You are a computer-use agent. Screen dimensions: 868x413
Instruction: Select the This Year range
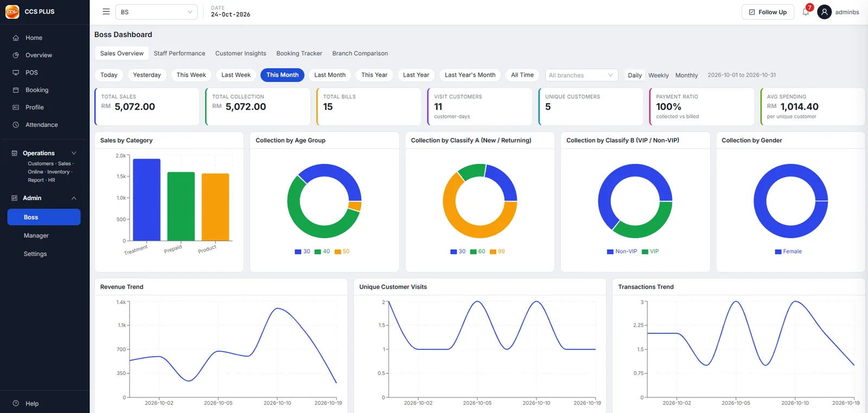[x=374, y=75]
